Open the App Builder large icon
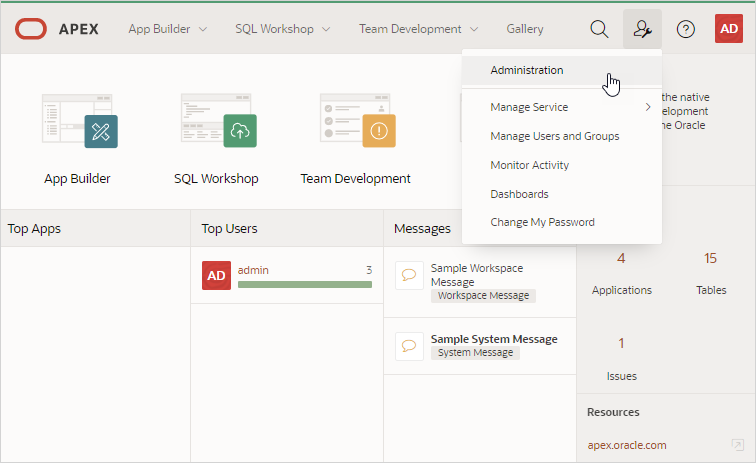756x463 pixels. pos(80,121)
